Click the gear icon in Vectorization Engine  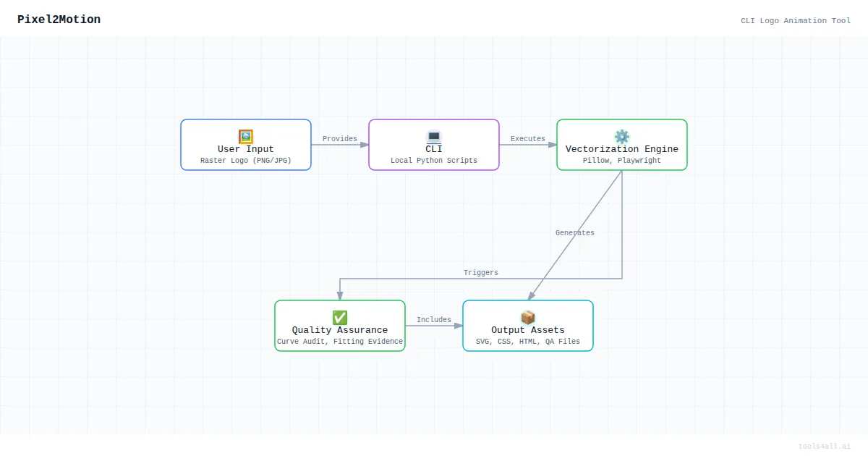[x=622, y=137]
